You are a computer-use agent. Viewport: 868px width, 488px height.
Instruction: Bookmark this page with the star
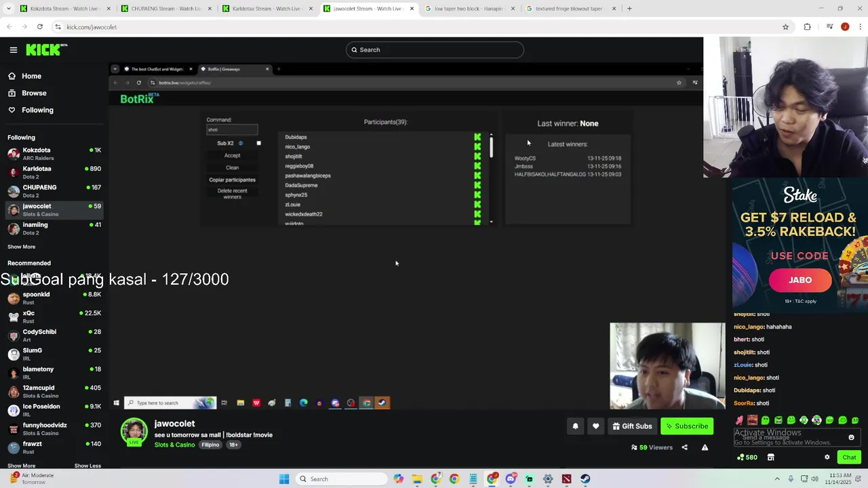point(785,27)
